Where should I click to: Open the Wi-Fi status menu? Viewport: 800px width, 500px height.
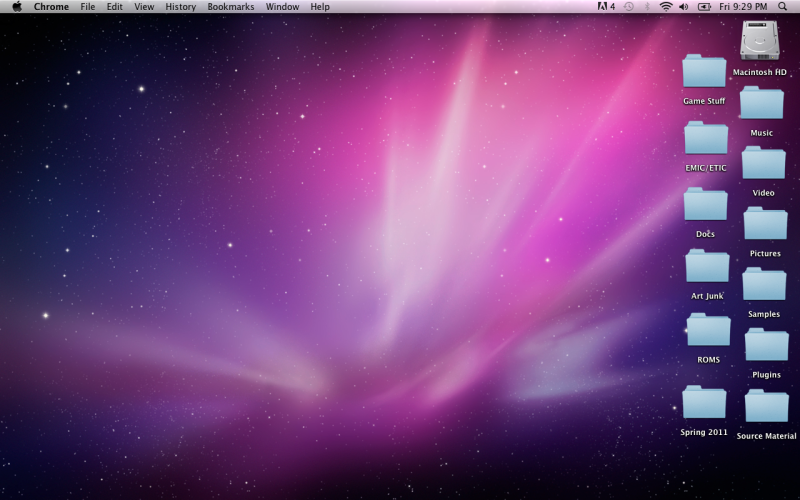click(665, 7)
